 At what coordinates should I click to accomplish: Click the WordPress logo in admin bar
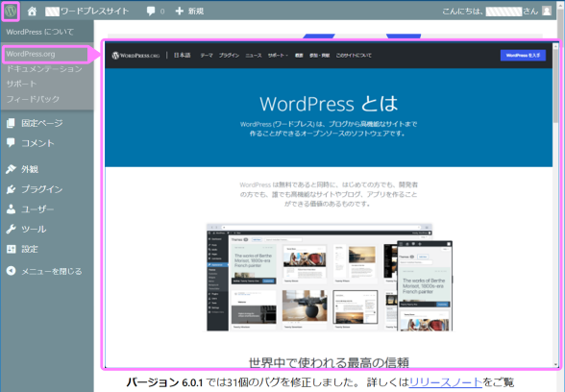pyautogui.click(x=11, y=12)
